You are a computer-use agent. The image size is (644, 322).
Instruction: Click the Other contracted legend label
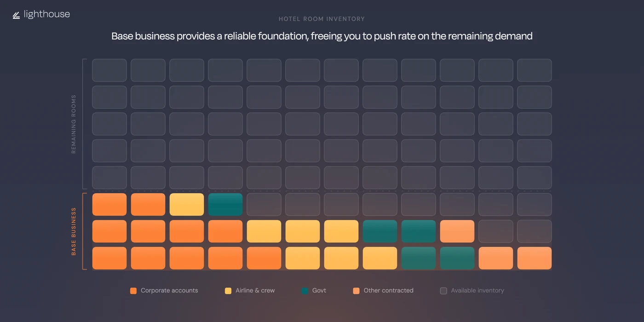tap(388, 291)
